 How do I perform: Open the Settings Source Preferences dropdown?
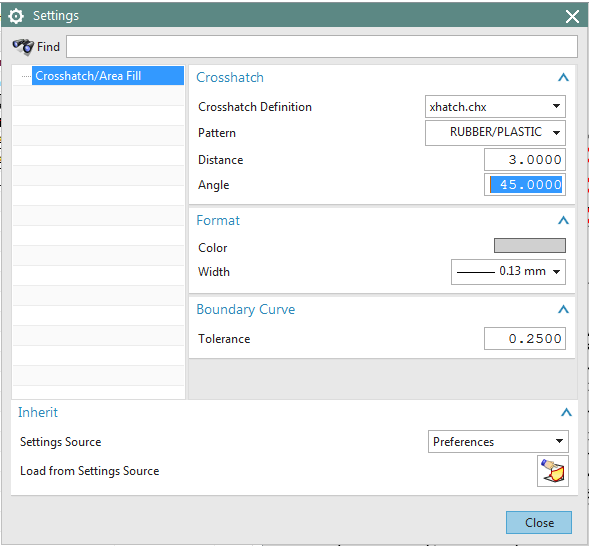(498, 442)
